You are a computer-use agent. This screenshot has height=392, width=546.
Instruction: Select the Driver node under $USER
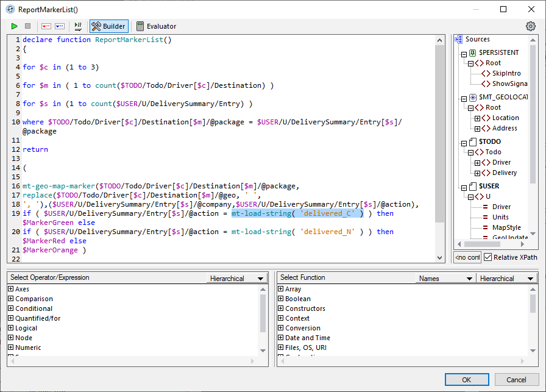pyautogui.click(x=502, y=207)
